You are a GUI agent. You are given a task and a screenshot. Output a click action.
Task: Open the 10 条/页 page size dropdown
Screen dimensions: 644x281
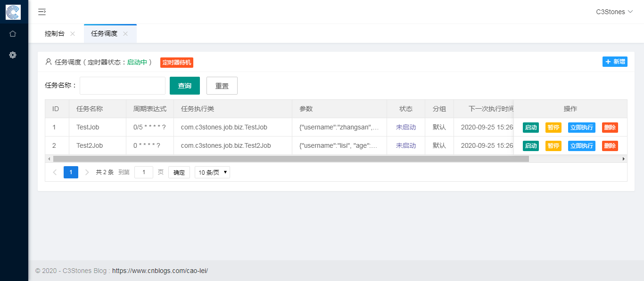(x=212, y=172)
